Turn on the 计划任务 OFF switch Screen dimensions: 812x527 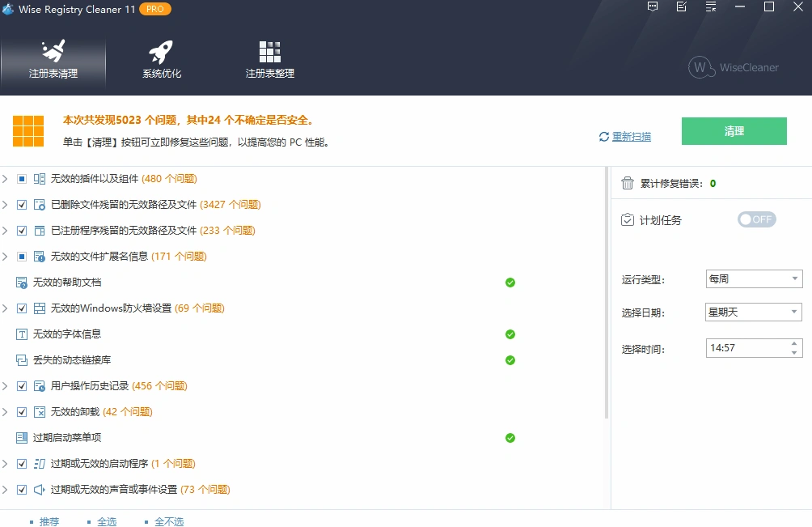tap(755, 219)
